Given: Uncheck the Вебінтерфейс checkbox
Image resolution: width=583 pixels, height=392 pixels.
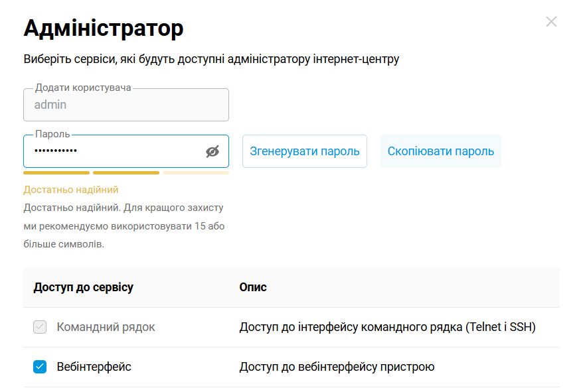Looking at the screenshot, I should pyautogui.click(x=40, y=367).
